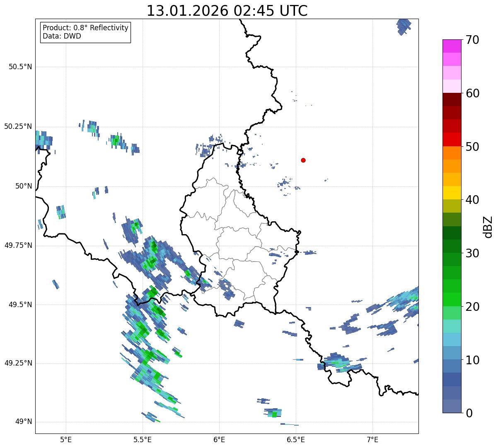Viewport: 498px width, 448px height.
Task: Click the 6°E longitude label
Action: point(219,439)
